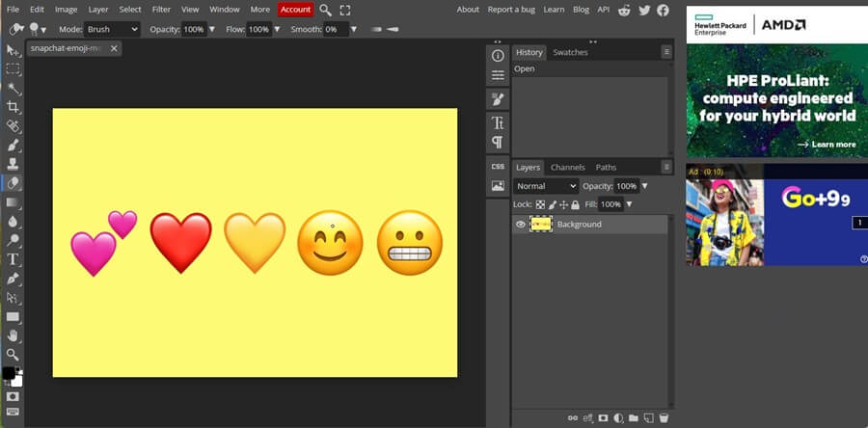Image resolution: width=868 pixels, height=428 pixels.
Task: Expand the Opacity slider arrow in options bar
Action: 211,29
